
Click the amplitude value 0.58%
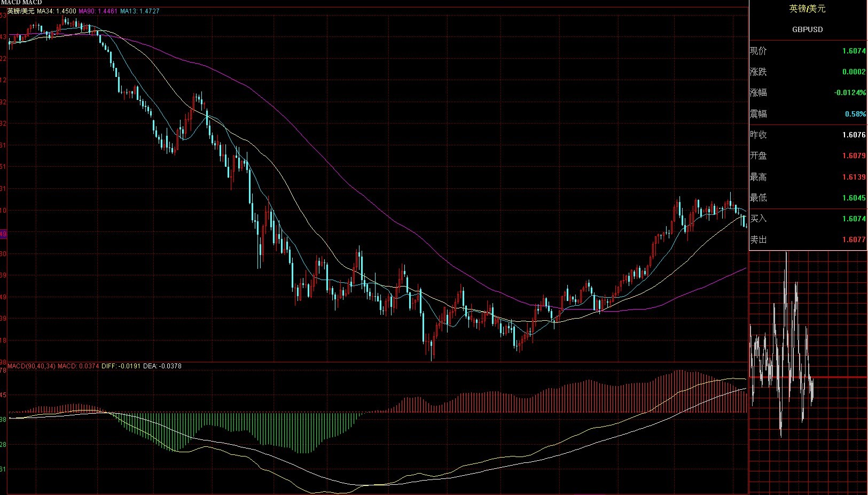tap(855, 114)
